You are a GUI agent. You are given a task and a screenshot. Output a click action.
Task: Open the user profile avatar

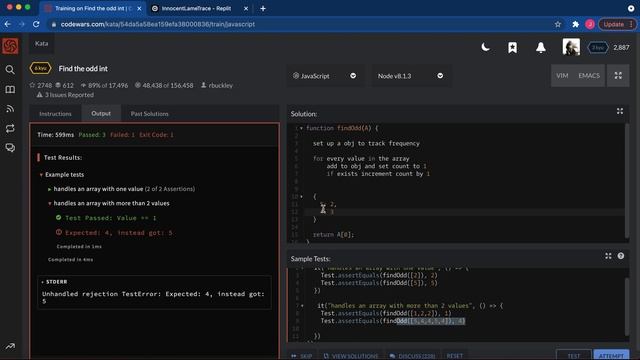click(571, 47)
